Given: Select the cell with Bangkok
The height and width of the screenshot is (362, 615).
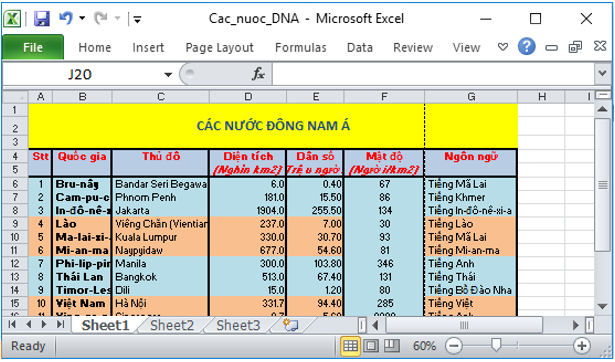Looking at the screenshot, I should pos(161,277).
